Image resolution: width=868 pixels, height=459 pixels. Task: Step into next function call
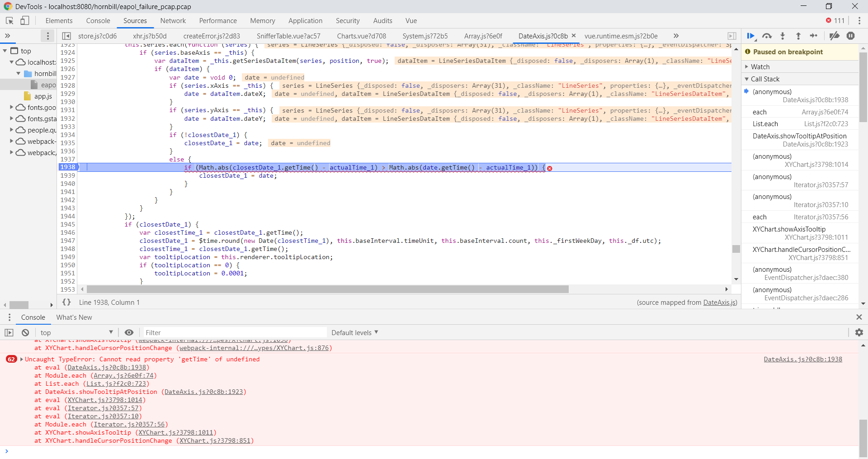(783, 36)
